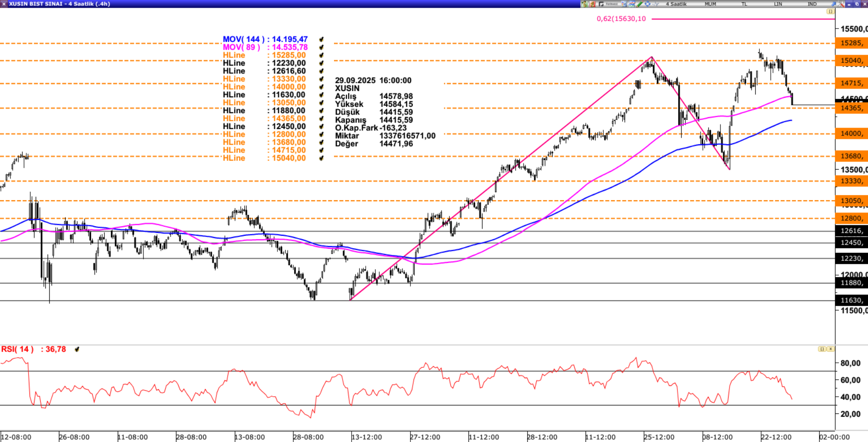Click the waveform indicator icon in title bar
This screenshot has width=868, height=442.
click(x=655, y=4)
